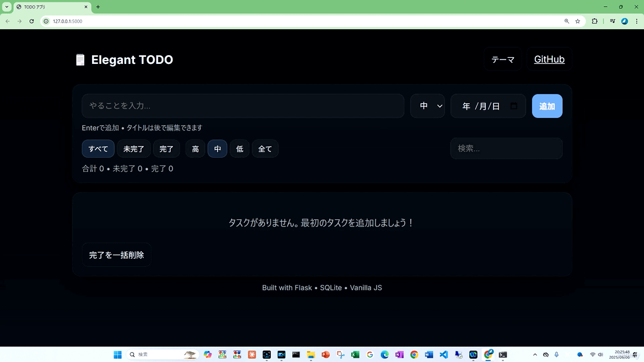Open the browser extensions puzzle icon
This screenshot has height=362, width=644.
(594, 21)
